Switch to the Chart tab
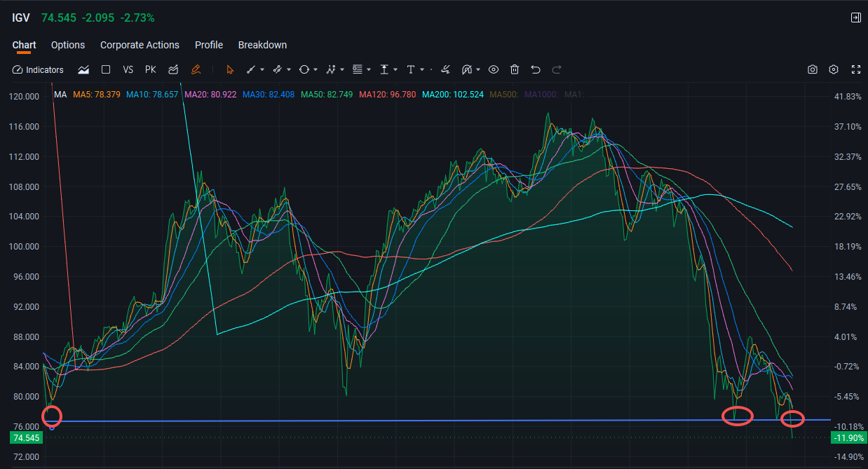The image size is (868, 469). (x=24, y=45)
